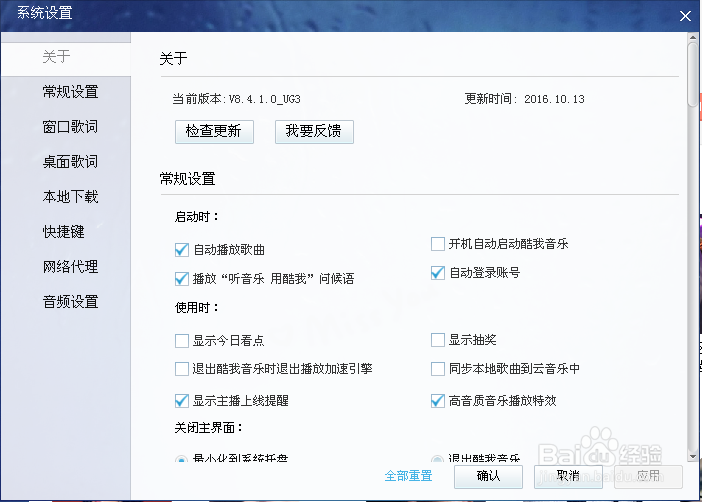The width and height of the screenshot is (702, 502).
Task: Enable 开机自动启动酷我音乐
Action: click(x=437, y=244)
